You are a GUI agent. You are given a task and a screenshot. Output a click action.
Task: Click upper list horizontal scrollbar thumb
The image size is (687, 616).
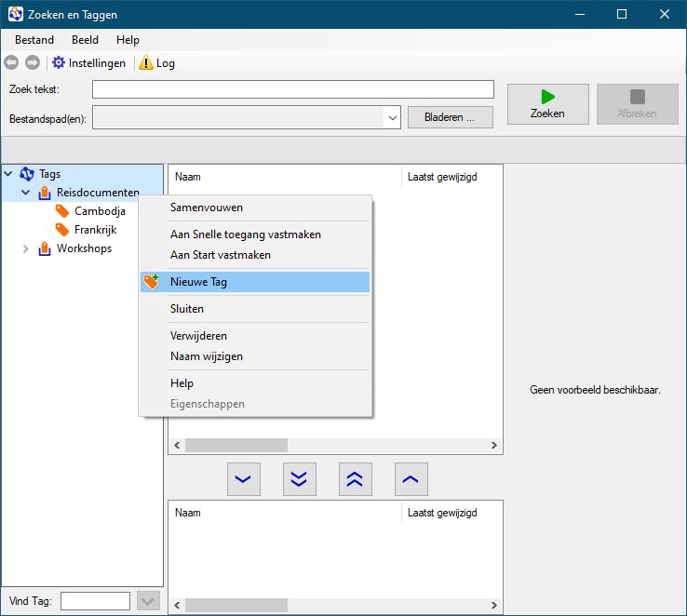click(x=236, y=446)
